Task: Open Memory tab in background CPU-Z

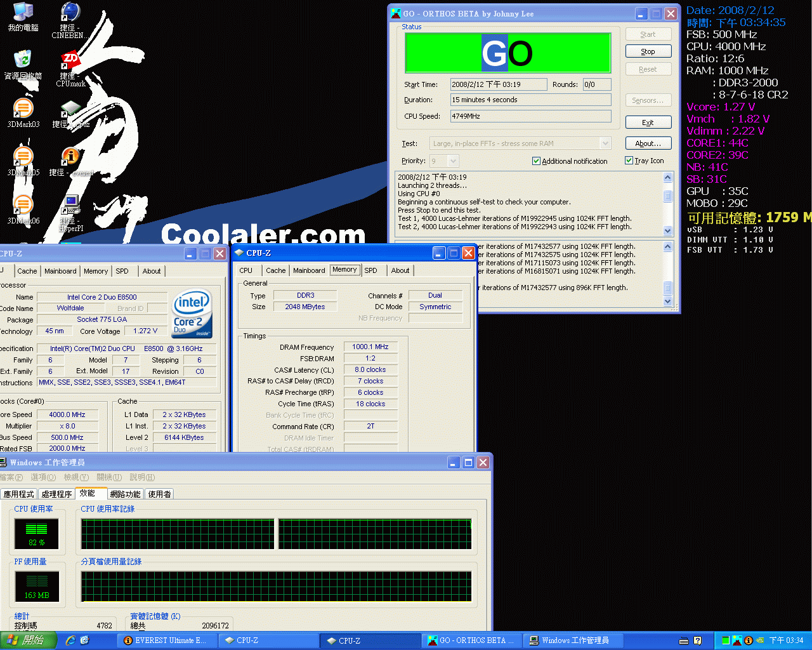Action: click(x=96, y=271)
